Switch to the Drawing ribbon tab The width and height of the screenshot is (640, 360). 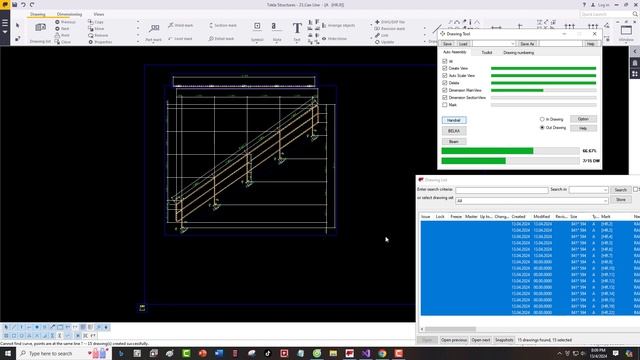38,14
